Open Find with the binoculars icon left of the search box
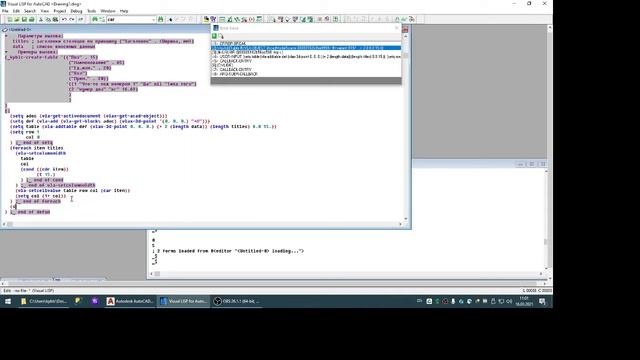Viewport: 640px width, 360px height. click(x=95, y=19)
